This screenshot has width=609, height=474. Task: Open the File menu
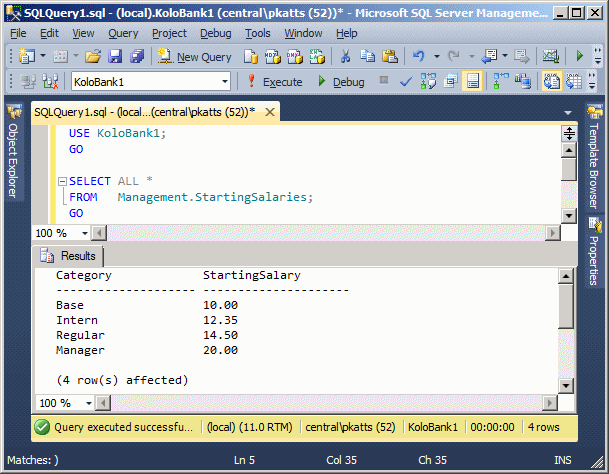click(18, 33)
